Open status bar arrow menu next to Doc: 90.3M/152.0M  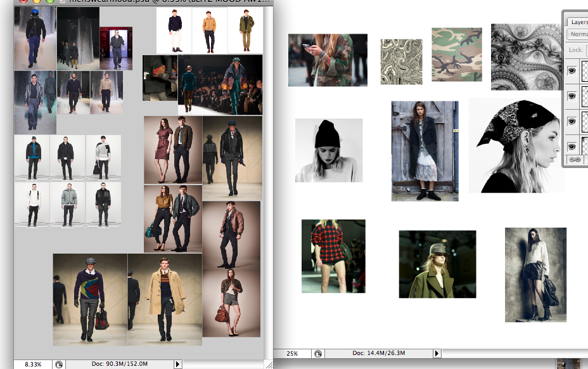(177, 364)
